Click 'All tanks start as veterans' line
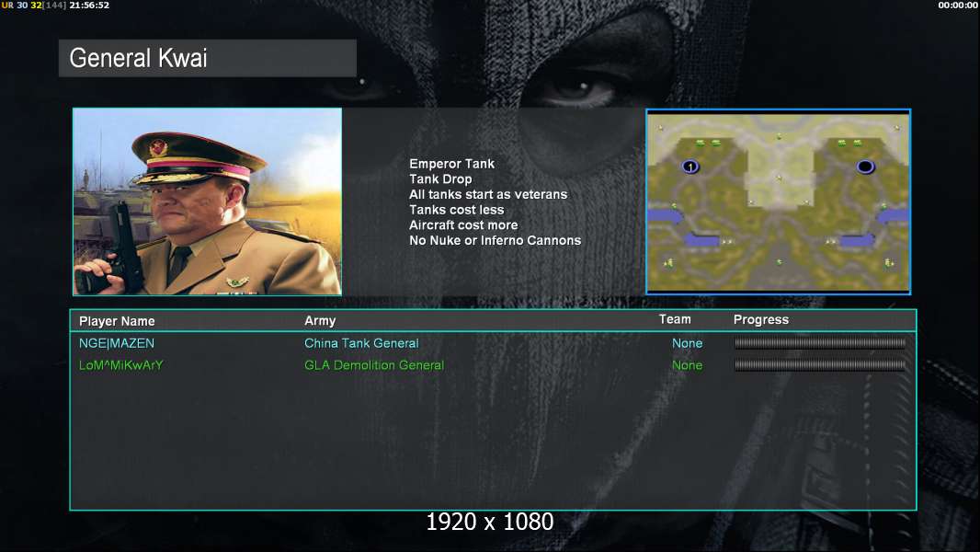Viewport: 980px width, 552px height. click(488, 194)
